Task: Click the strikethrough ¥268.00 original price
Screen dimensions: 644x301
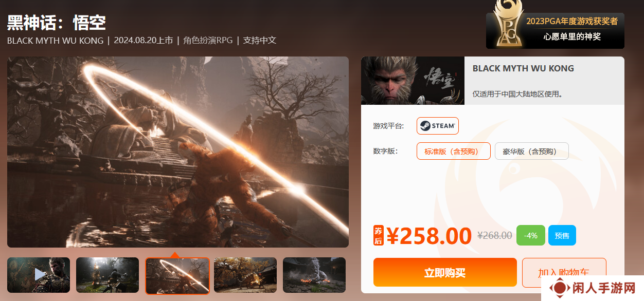Action: pyautogui.click(x=495, y=235)
